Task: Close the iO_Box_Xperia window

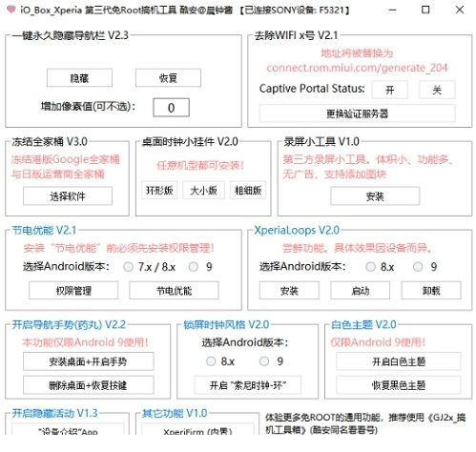Action: pyautogui.click(x=460, y=10)
